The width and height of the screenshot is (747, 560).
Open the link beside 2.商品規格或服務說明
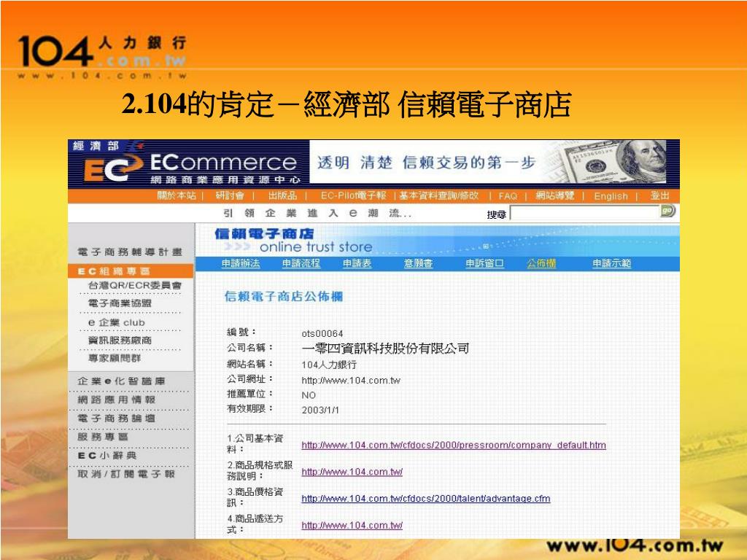[352, 472]
